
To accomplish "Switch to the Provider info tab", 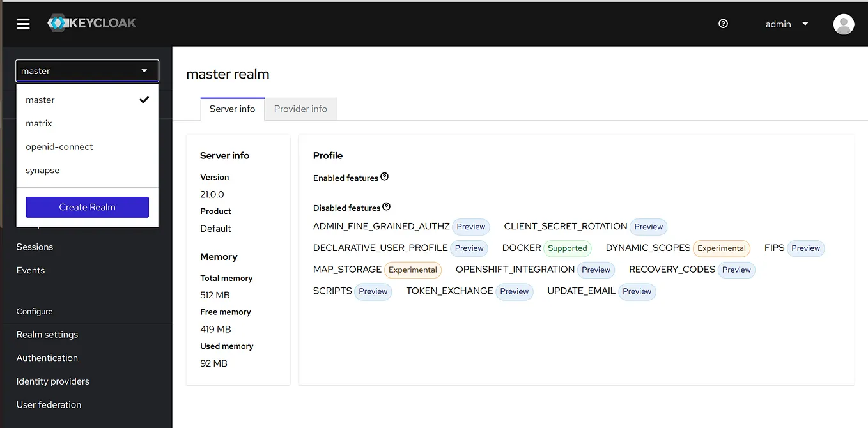I will [x=300, y=109].
